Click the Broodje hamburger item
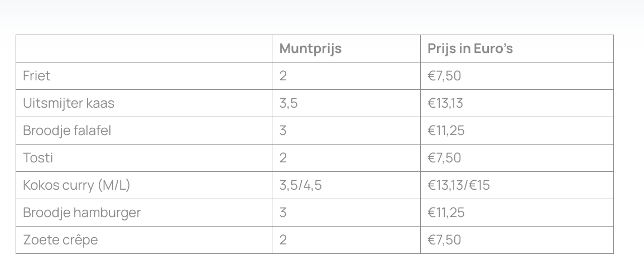The image size is (644, 279). [x=82, y=213]
